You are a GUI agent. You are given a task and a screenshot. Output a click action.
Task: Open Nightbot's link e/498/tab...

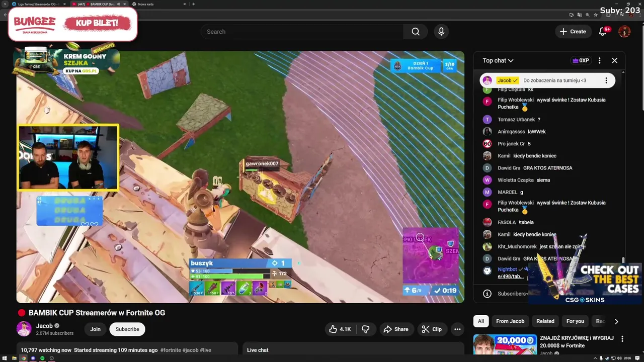(511, 277)
